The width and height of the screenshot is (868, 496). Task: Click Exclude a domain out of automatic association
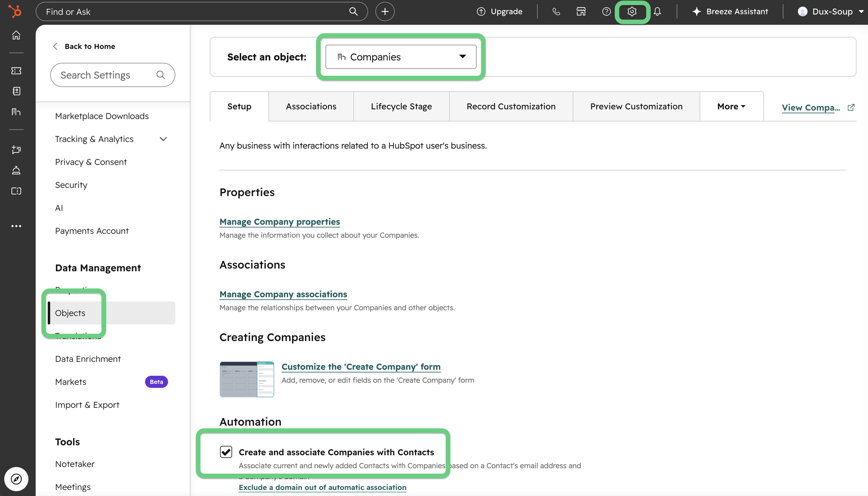pos(322,487)
